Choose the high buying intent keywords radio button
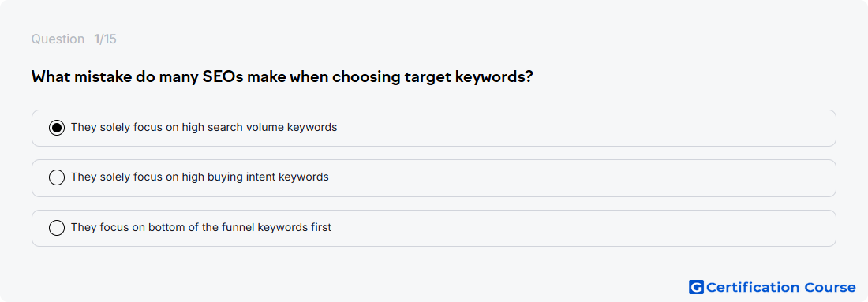Image resolution: width=868 pixels, height=302 pixels. click(x=57, y=177)
